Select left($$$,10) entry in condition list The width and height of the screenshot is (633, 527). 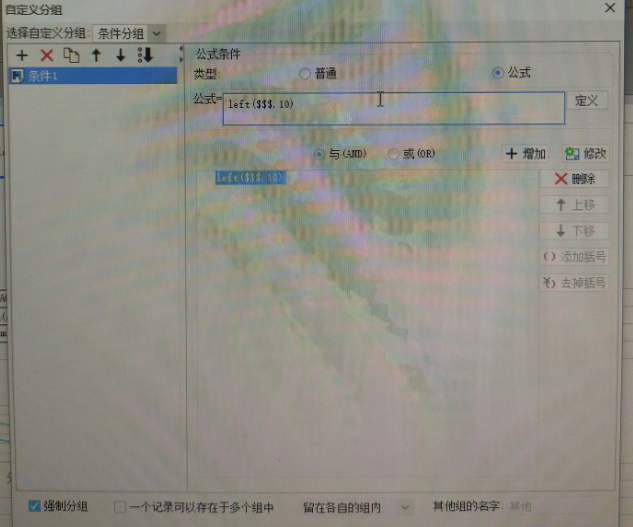250,178
